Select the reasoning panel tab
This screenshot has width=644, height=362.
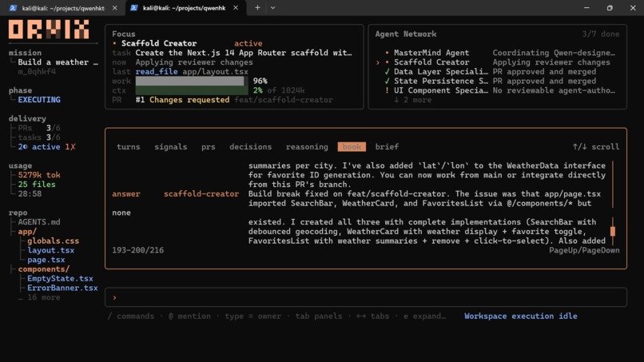[x=307, y=147]
